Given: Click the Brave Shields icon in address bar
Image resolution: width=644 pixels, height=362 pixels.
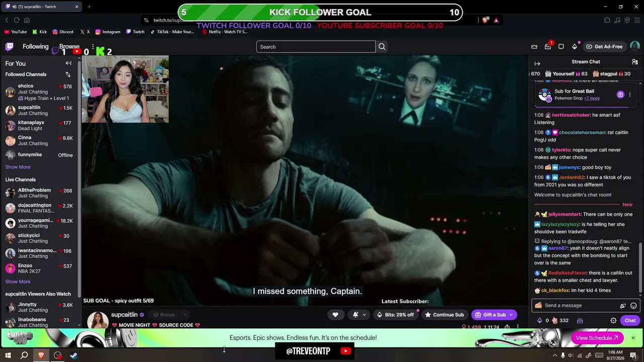Looking at the screenshot, I should pyautogui.click(x=486, y=20).
